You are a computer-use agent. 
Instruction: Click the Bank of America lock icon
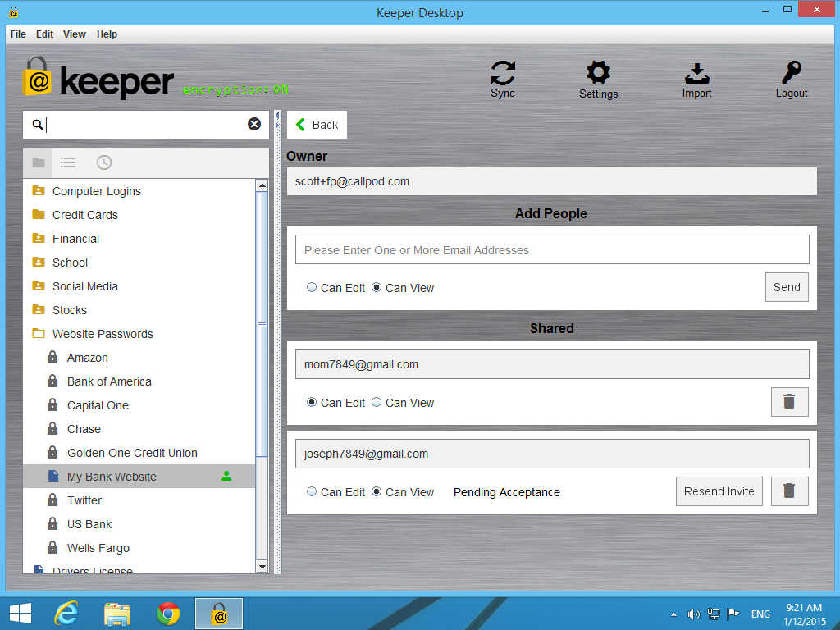click(x=52, y=381)
